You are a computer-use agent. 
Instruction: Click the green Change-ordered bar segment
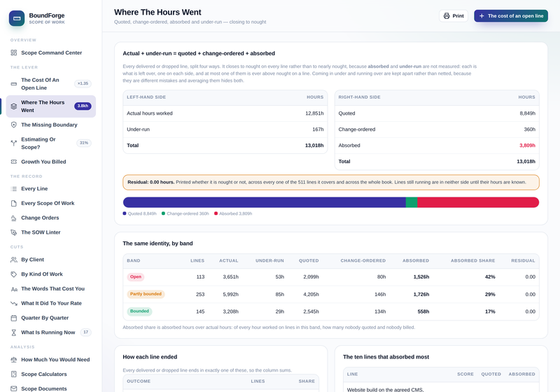tap(412, 202)
